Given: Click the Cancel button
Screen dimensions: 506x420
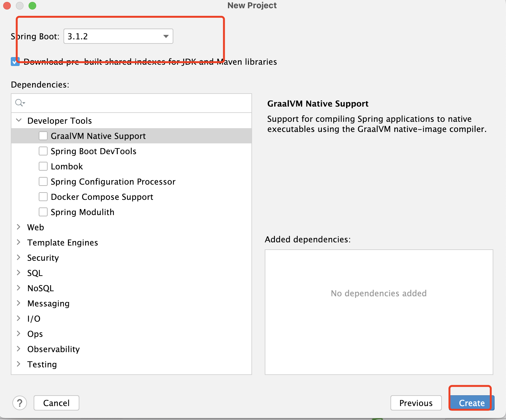Looking at the screenshot, I should click(x=57, y=403).
